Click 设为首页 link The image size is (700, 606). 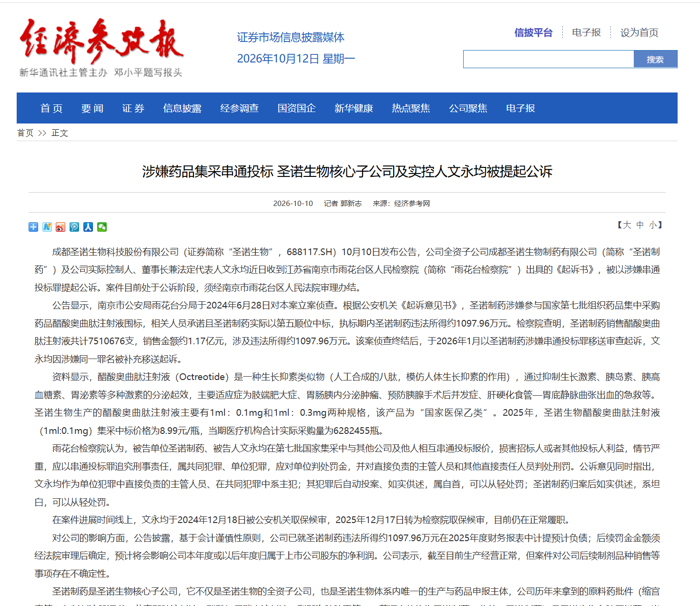click(639, 32)
